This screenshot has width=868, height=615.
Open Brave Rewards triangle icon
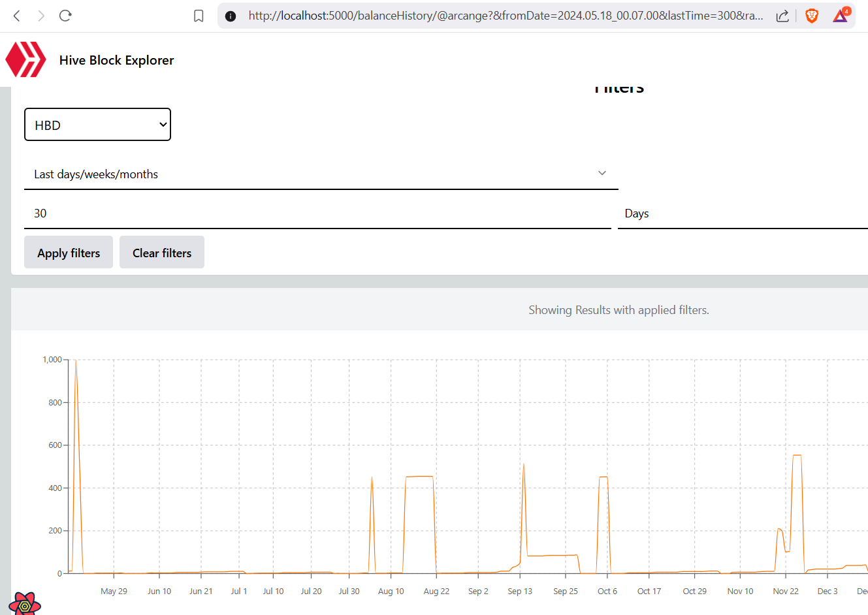(x=840, y=16)
